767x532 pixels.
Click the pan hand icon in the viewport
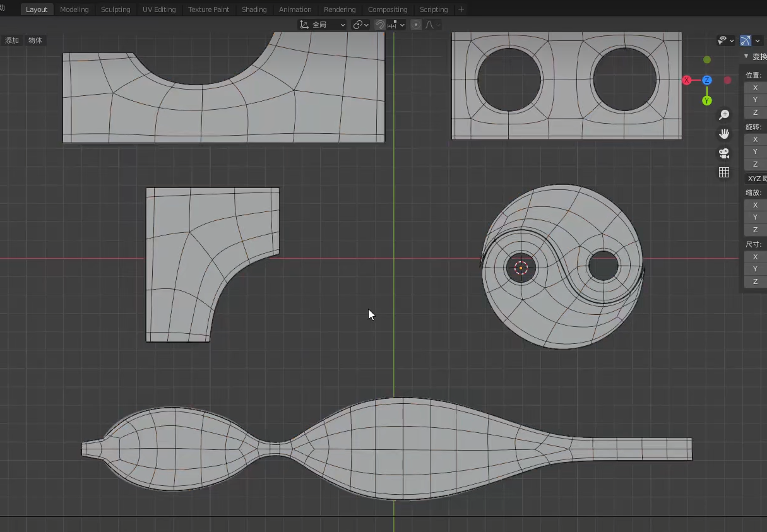point(724,134)
